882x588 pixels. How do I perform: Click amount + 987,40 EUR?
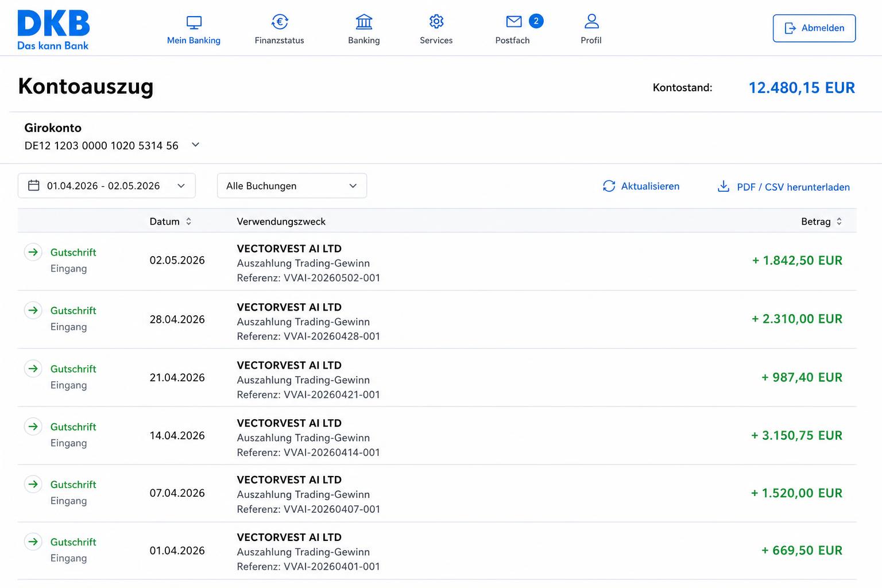[802, 377]
